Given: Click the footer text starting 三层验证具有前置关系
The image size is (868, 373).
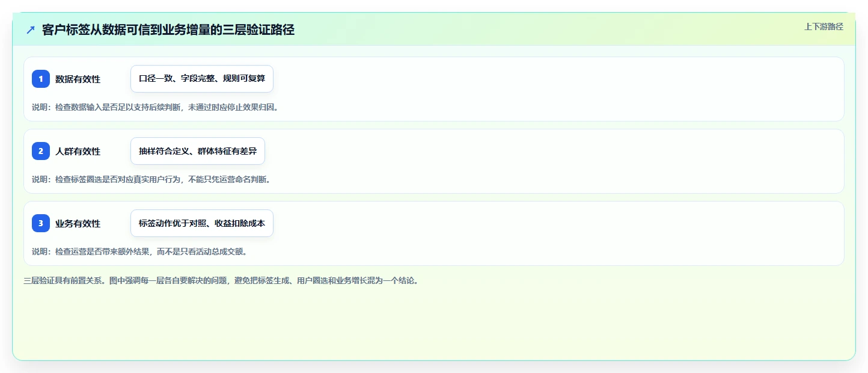Looking at the screenshot, I should tap(221, 280).
